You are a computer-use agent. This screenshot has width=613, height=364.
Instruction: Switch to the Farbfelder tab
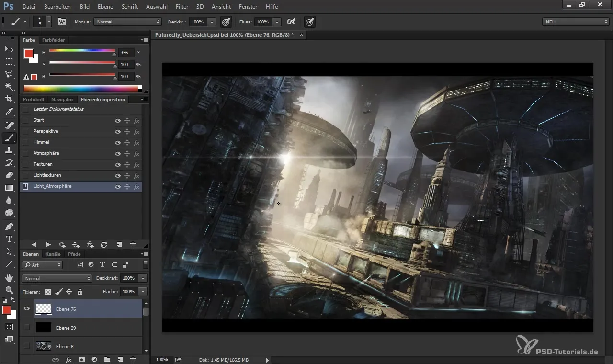coord(53,40)
